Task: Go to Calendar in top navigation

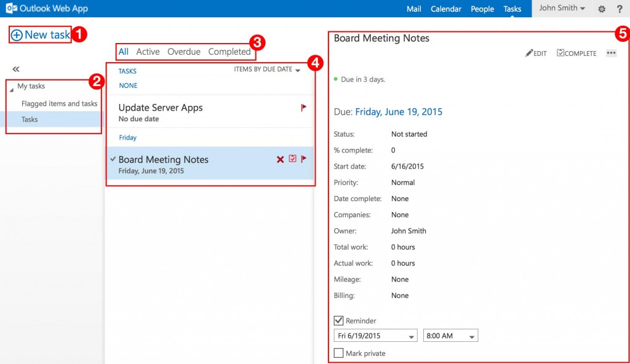Action: point(446,9)
